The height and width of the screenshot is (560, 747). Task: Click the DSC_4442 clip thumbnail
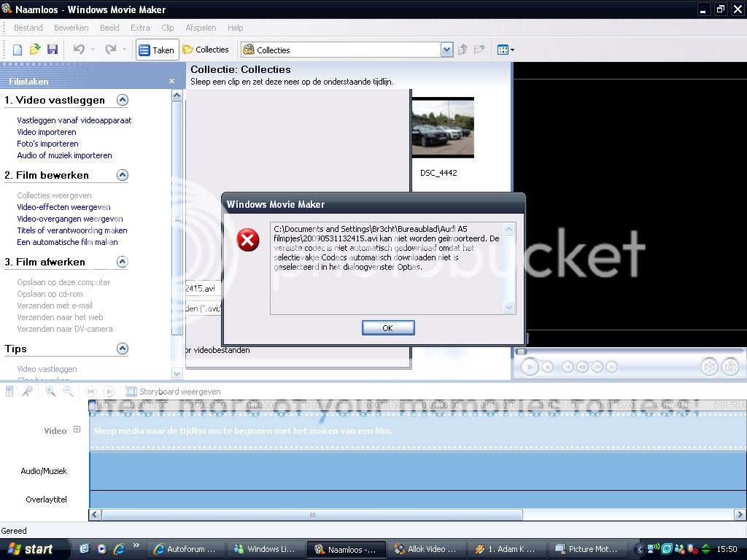443,127
